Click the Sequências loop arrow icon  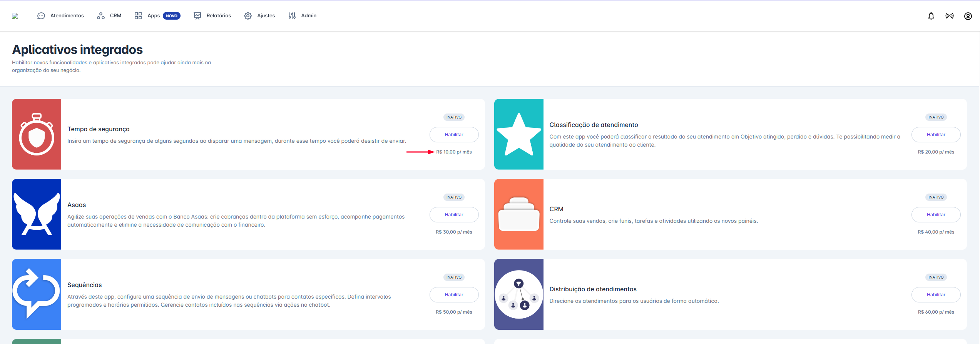point(37,294)
